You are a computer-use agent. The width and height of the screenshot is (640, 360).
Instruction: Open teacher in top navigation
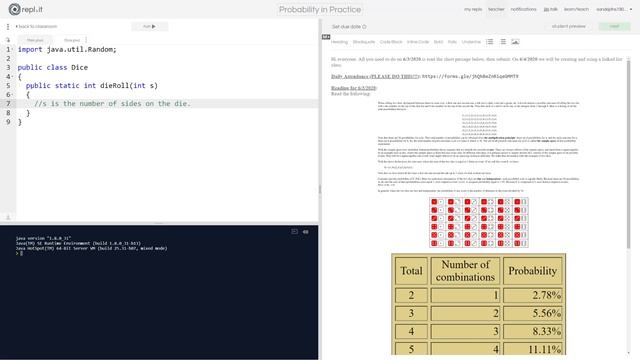496,9
